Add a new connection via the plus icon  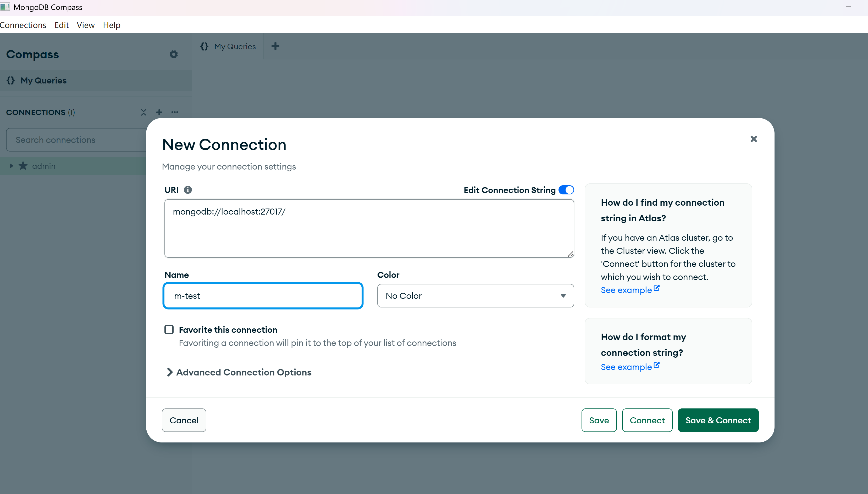click(x=159, y=112)
